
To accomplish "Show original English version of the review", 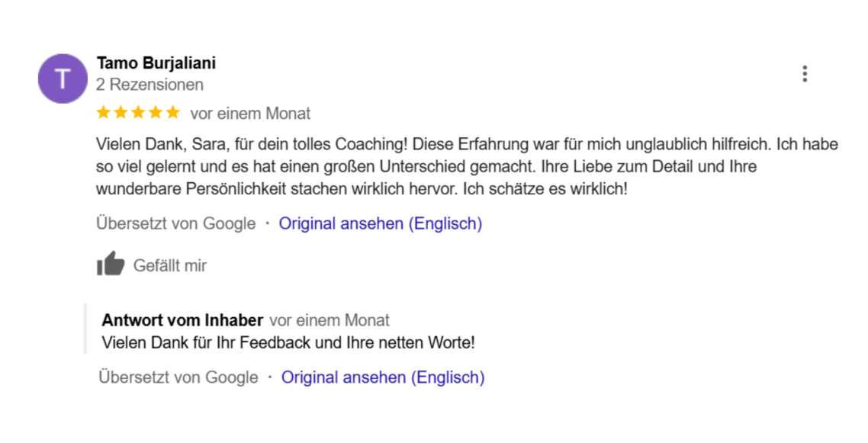I will (x=380, y=223).
